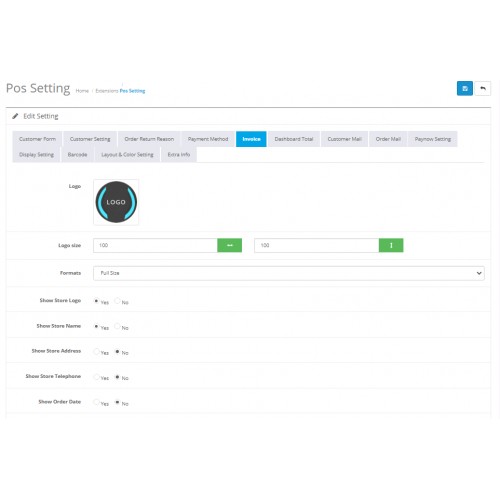
Task: Click the logo image thumbnail
Action: [x=116, y=202]
